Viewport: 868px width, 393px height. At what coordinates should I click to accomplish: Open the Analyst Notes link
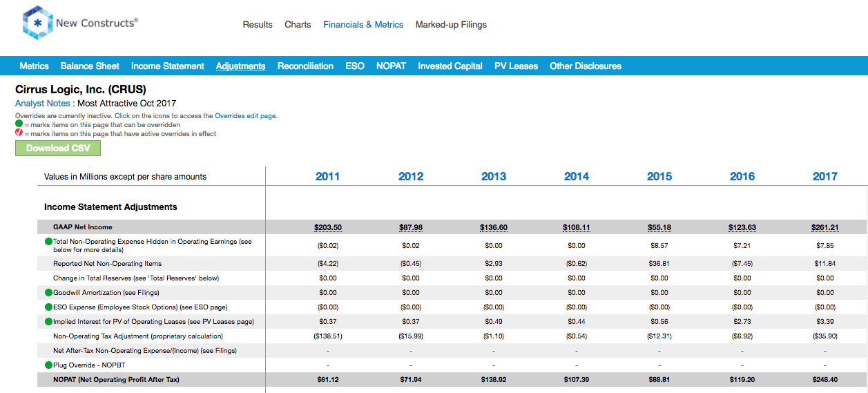pyautogui.click(x=43, y=104)
